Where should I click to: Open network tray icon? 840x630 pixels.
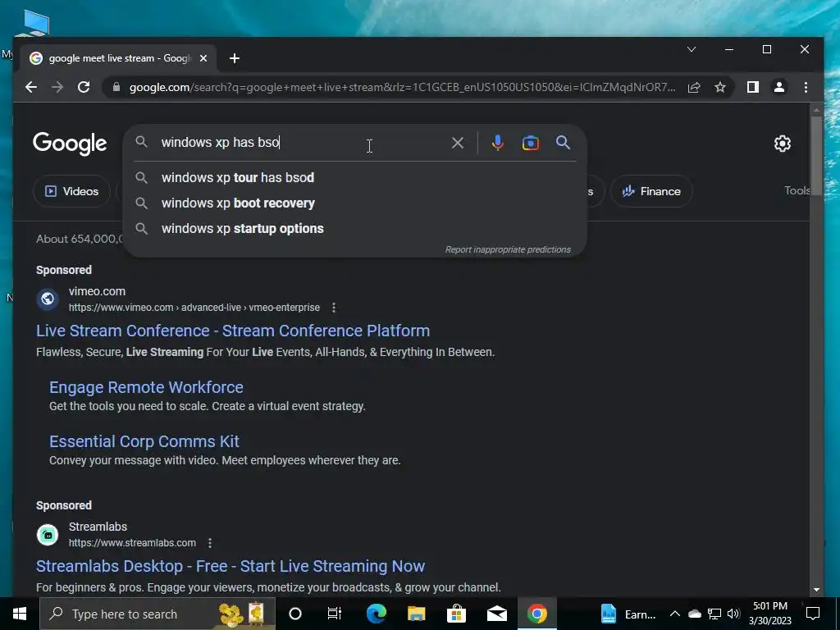714,614
